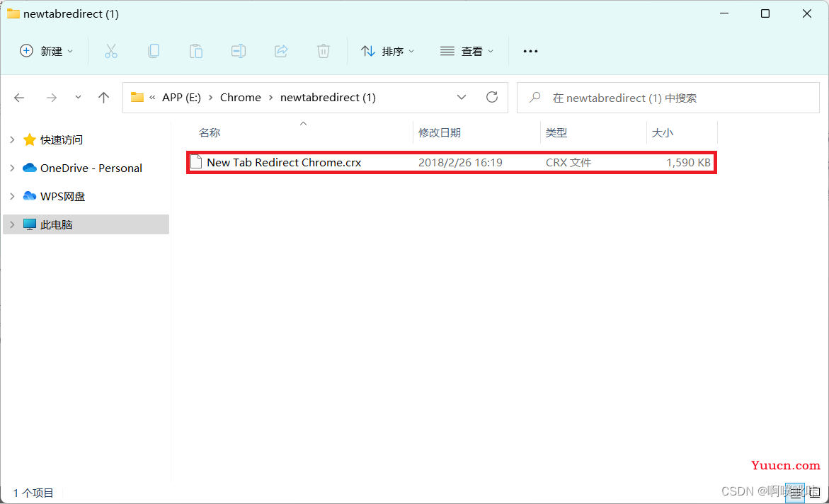
Task: Select Chrome in the breadcrumb path
Action: [241, 98]
